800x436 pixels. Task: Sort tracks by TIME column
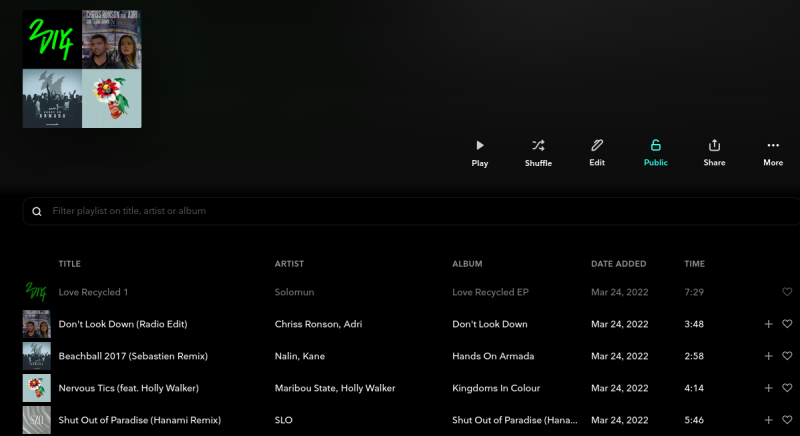pyautogui.click(x=694, y=264)
